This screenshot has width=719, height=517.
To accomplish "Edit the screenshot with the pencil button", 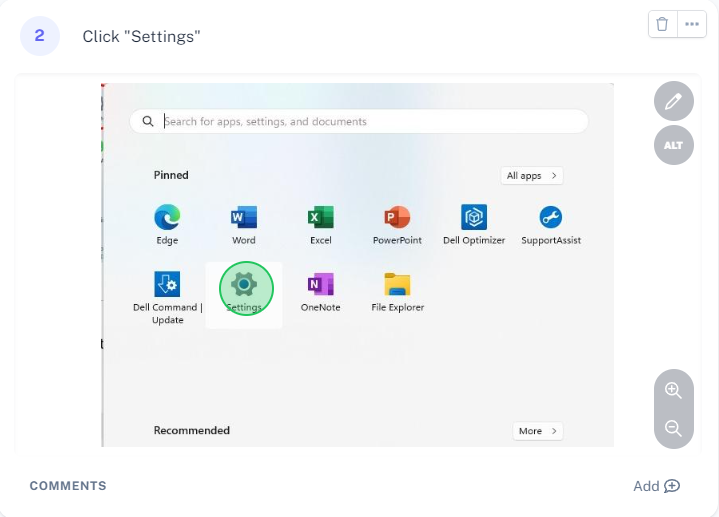I will click(674, 101).
